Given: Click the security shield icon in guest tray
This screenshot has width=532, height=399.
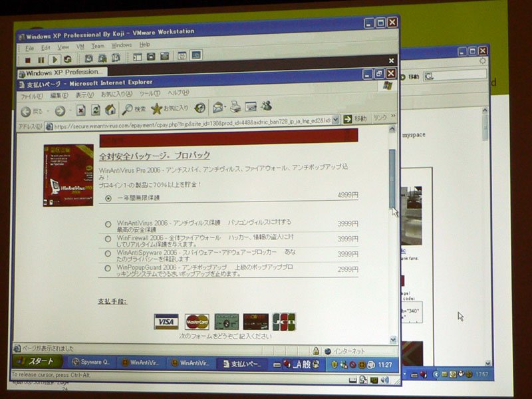Looking at the screenshot, I should point(334,364).
